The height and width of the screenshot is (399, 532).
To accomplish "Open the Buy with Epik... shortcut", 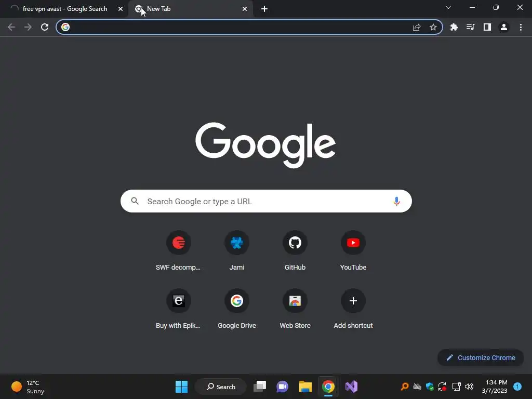I will [179, 309].
